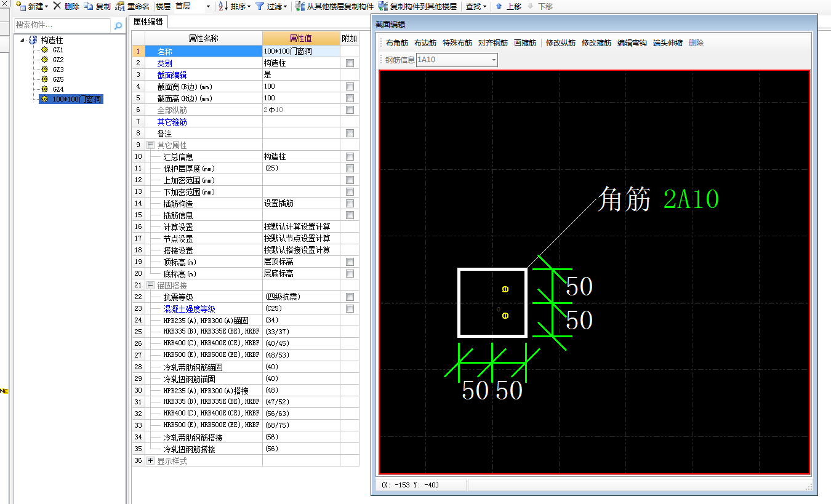Click the 角筋 2A10 label in the canvas
This screenshot has width=831, height=504.
(x=658, y=200)
